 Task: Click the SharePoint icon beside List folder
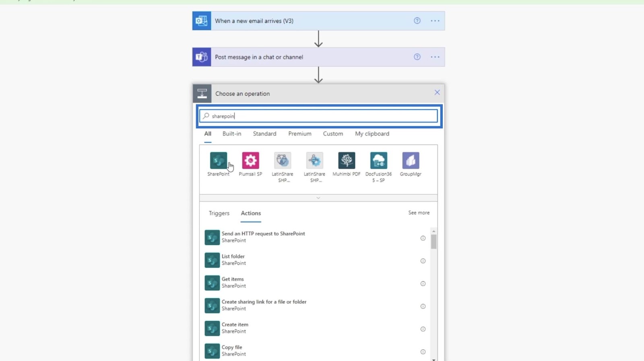click(212, 260)
